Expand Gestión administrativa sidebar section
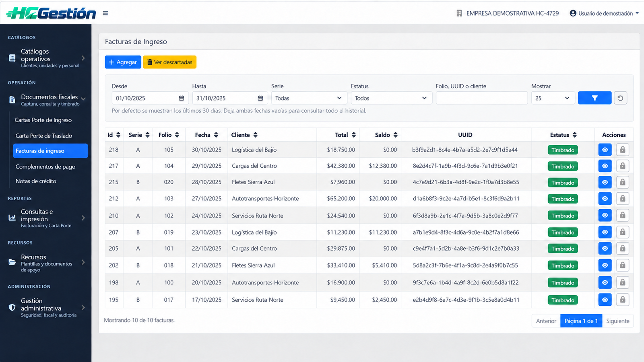 47,307
